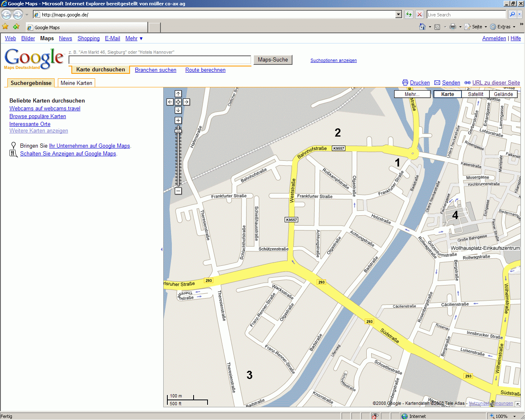The image size is (525, 420).
Task: Switch map to Satellit view
Action: click(475, 94)
